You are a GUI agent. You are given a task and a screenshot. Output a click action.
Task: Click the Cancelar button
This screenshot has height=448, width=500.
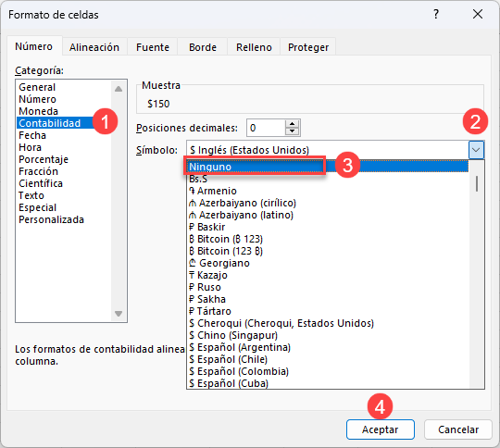pos(458,429)
